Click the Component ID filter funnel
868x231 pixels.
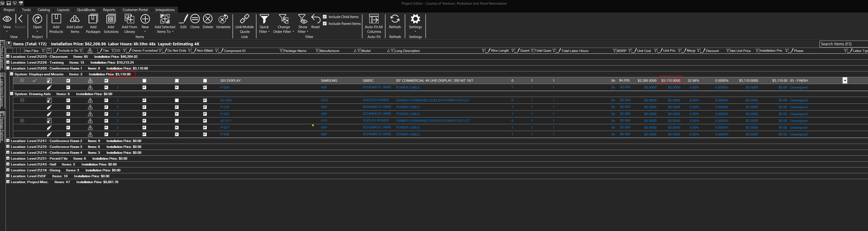[281, 50]
